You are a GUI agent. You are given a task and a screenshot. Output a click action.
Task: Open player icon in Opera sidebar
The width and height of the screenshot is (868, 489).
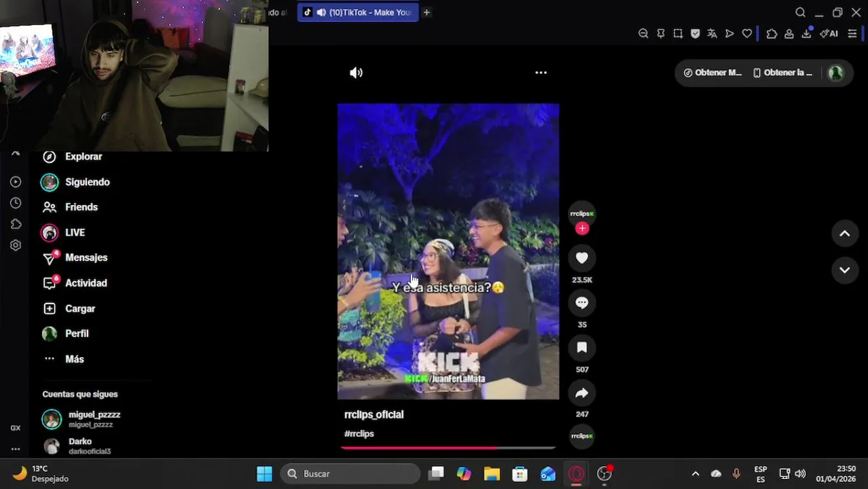(16, 182)
